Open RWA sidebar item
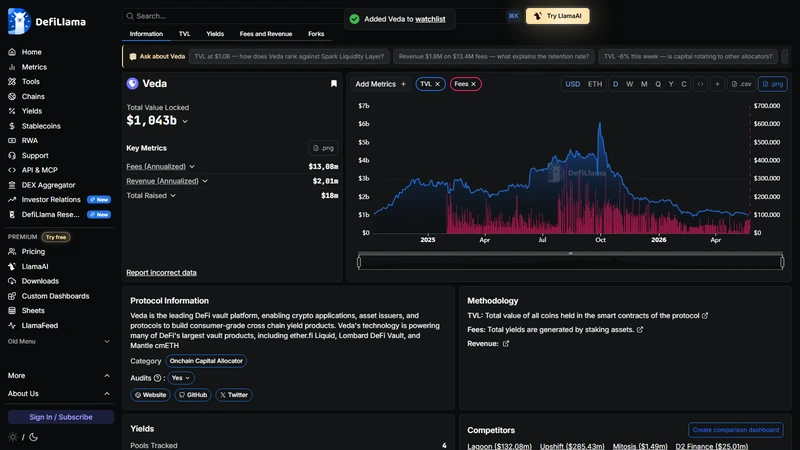Viewport: 800px width, 450px height. click(30, 140)
